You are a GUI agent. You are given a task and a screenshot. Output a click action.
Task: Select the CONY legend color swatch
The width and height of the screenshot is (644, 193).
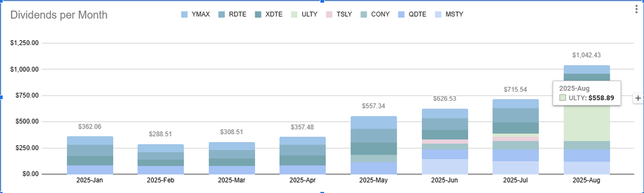click(x=364, y=14)
